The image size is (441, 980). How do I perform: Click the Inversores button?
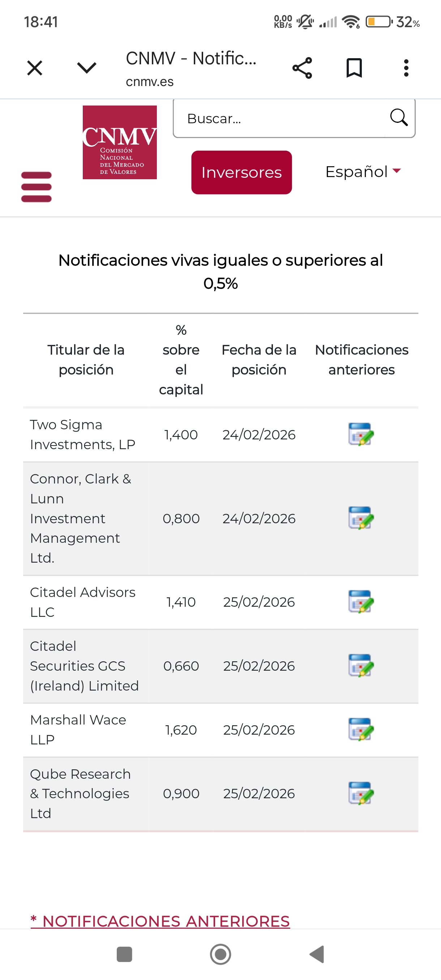click(241, 172)
